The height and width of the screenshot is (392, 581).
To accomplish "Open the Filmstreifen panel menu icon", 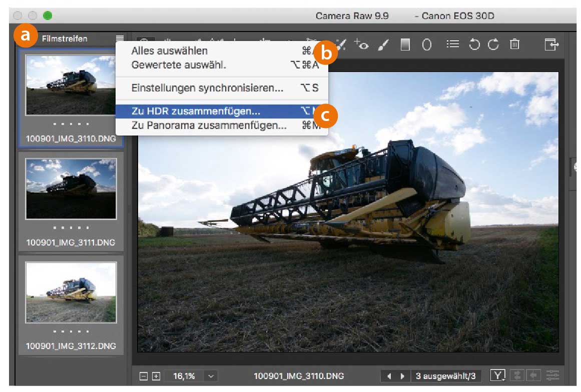I will point(119,38).
